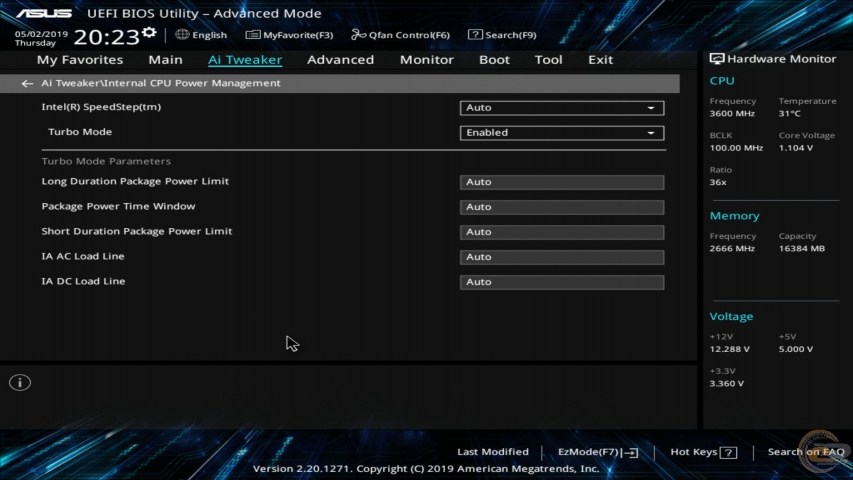Viewport: 853px width, 480px height.
Task: Click the MyFavorite list icon
Action: [252, 35]
